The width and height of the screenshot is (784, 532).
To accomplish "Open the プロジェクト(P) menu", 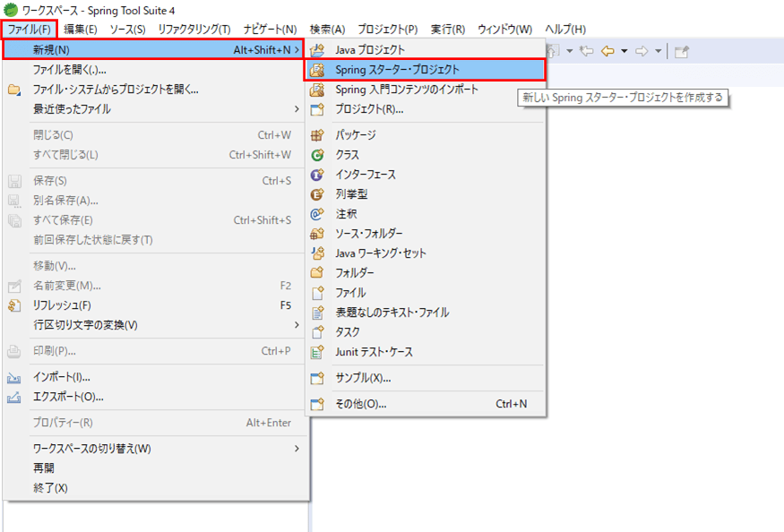I will point(387,29).
